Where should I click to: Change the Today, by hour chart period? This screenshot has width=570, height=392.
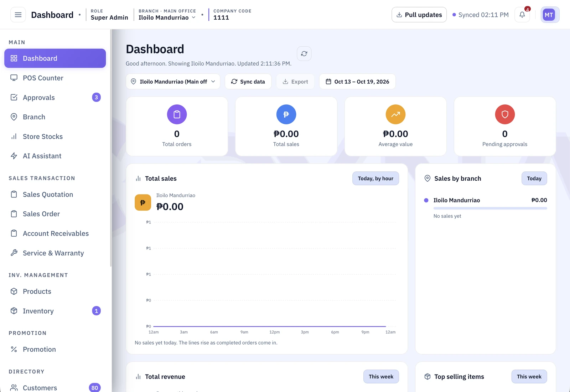tap(375, 179)
